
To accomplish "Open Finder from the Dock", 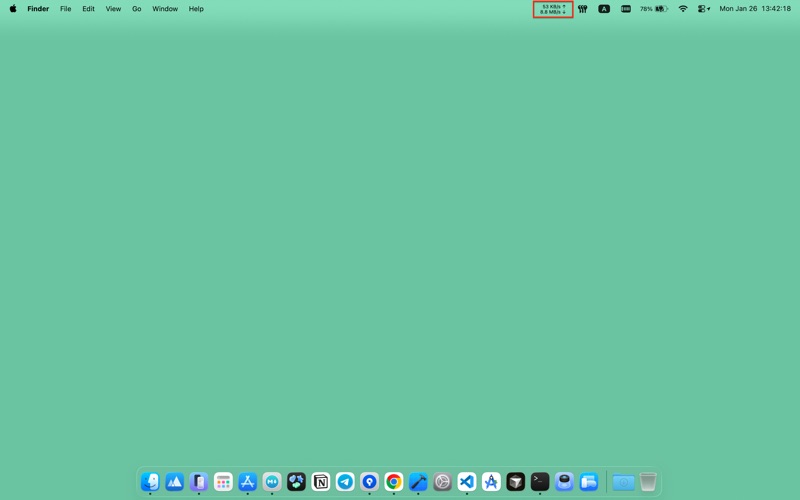I will point(150,482).
